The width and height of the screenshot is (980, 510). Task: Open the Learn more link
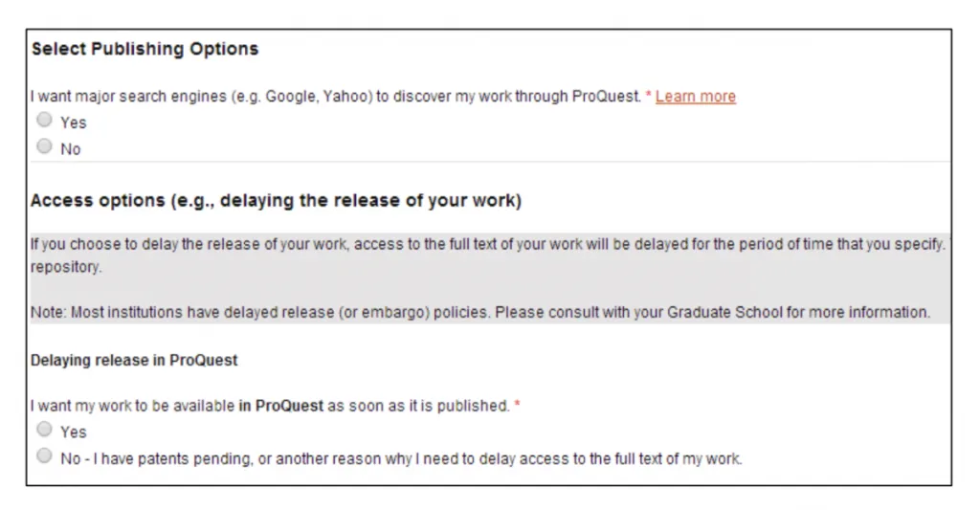tap(695, 97)
